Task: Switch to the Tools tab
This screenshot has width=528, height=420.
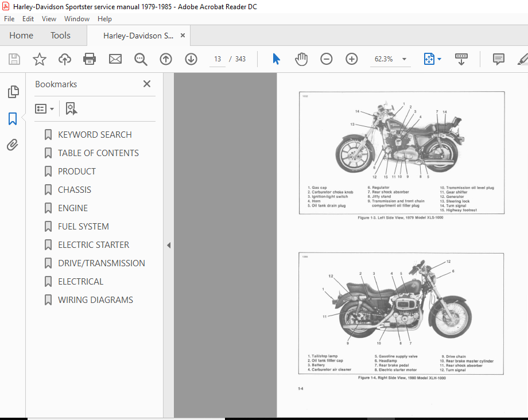Action: [60, 36]
